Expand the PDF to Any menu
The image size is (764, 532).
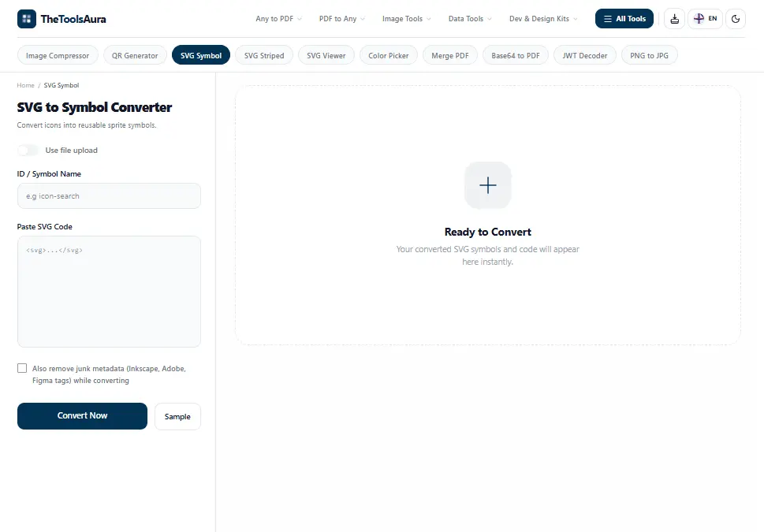point(342,19)
